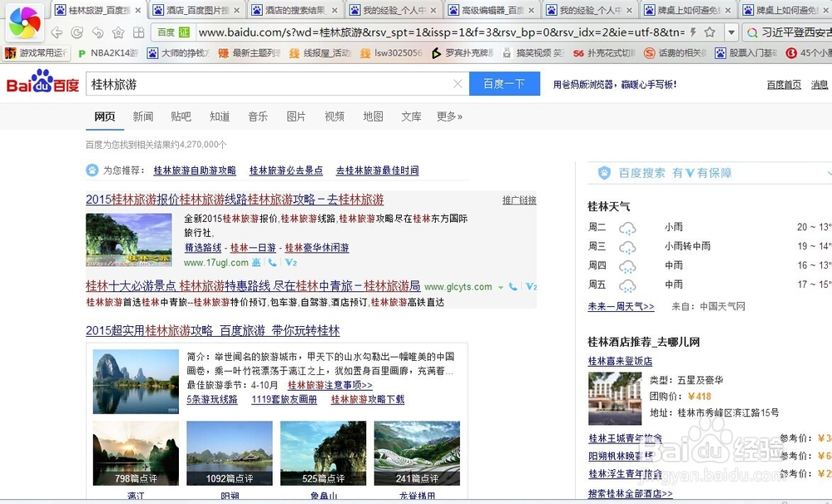832x504 pixels.
Task: Click the colorful 360 browser logo
Action: (24, 22)
